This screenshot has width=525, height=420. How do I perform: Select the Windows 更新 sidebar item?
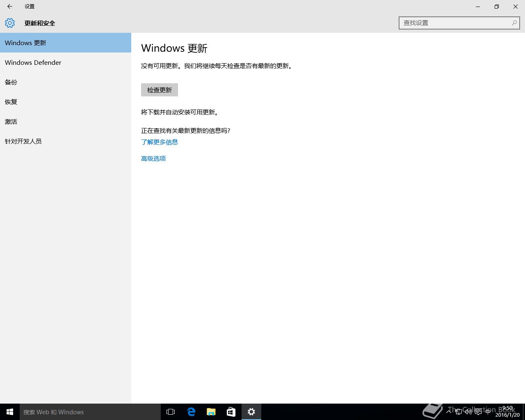pos(66,43)
